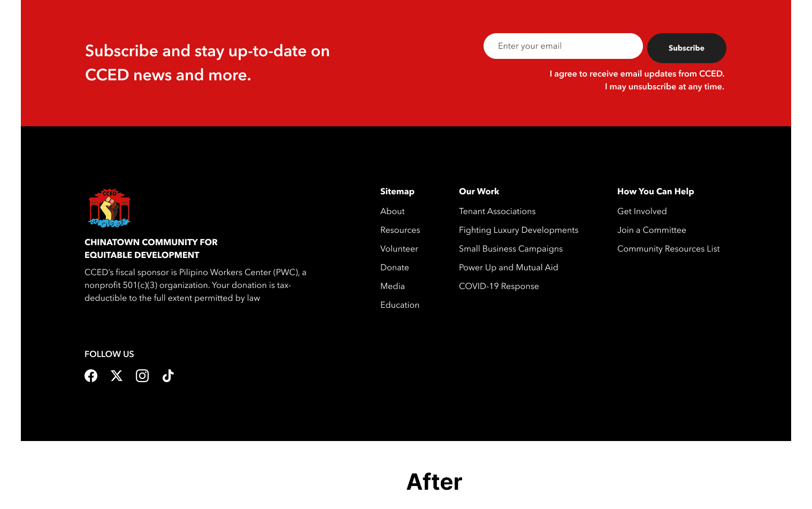Open the About link
This screenshot has width=812, height=509.
pyautogui.click(x=393, y=211)
